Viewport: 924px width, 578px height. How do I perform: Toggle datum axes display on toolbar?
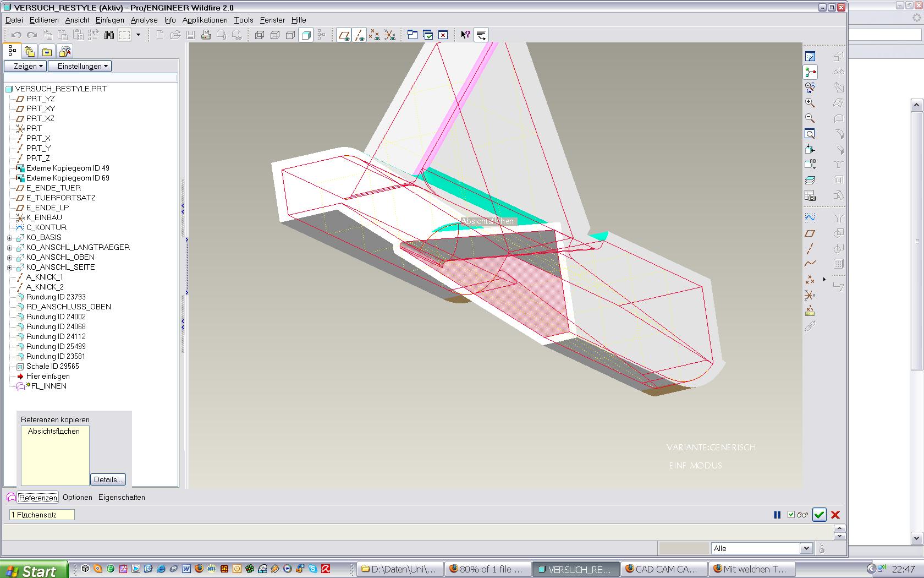(359, 35)
